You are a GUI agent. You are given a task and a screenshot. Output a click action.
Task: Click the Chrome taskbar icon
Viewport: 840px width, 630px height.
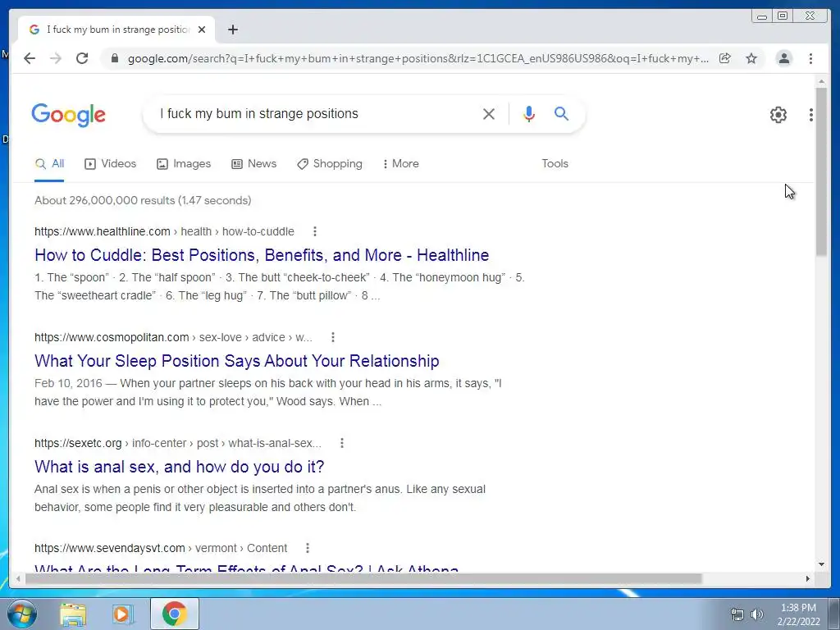click(175, 614)
